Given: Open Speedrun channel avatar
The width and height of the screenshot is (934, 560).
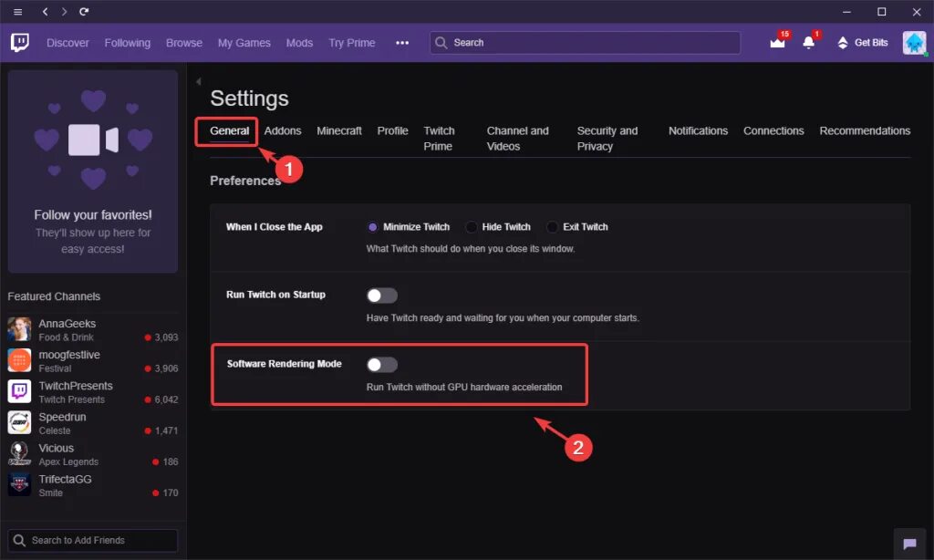Looking at the screenshot, I should [x=19, y=422].
